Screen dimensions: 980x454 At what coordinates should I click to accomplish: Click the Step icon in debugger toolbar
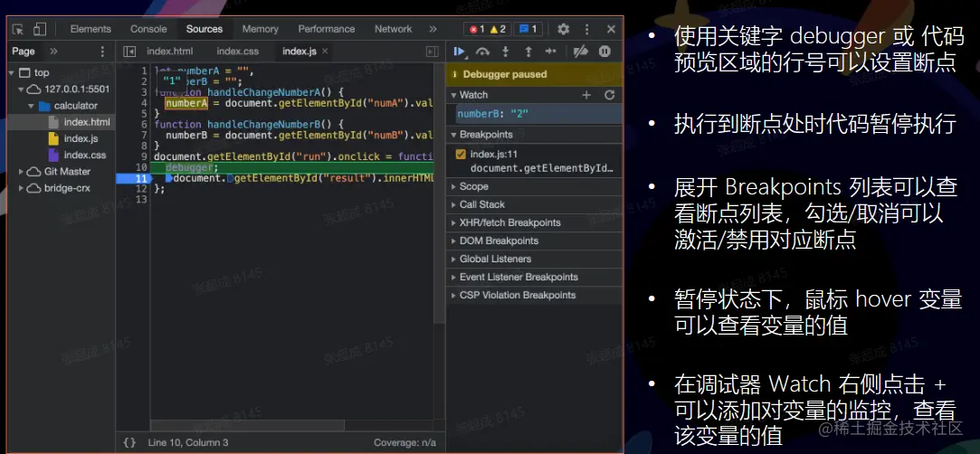(x=550, y=52)
